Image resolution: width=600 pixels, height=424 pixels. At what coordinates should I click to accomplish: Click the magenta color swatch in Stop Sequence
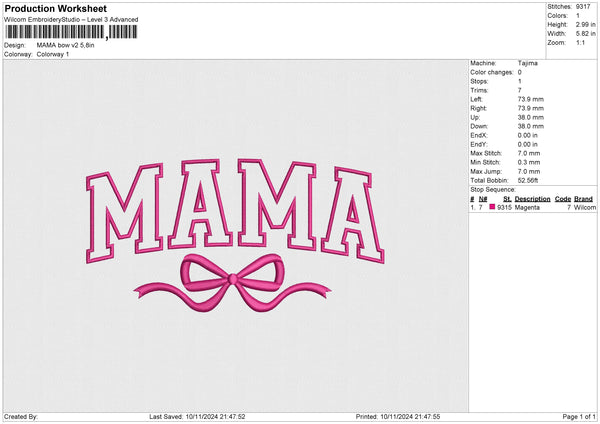492,207
